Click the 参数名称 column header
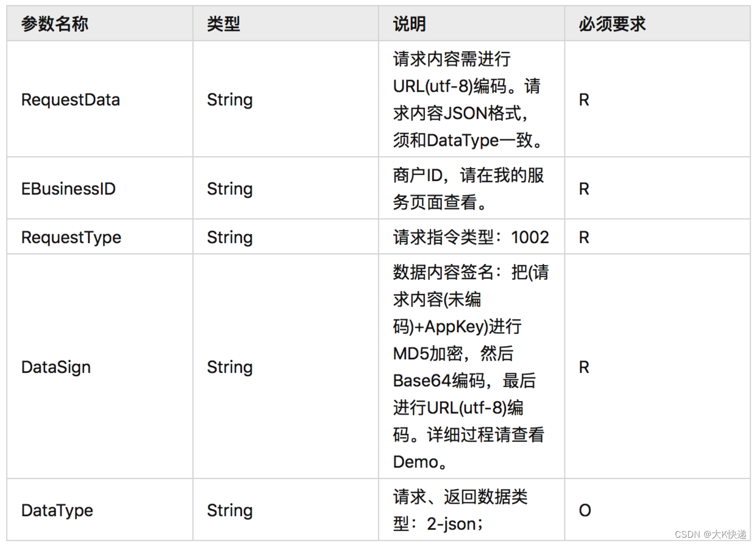Viewport: 756px width, 545px height. click(54, 24)
